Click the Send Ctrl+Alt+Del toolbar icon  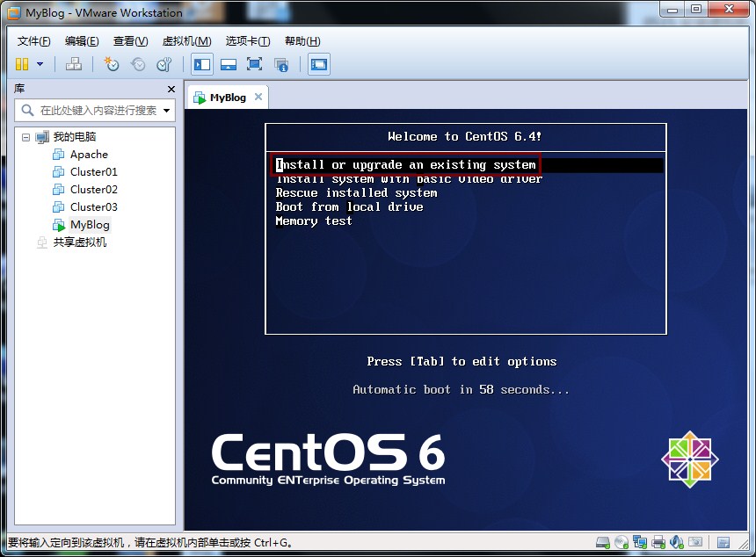point(74,64)
